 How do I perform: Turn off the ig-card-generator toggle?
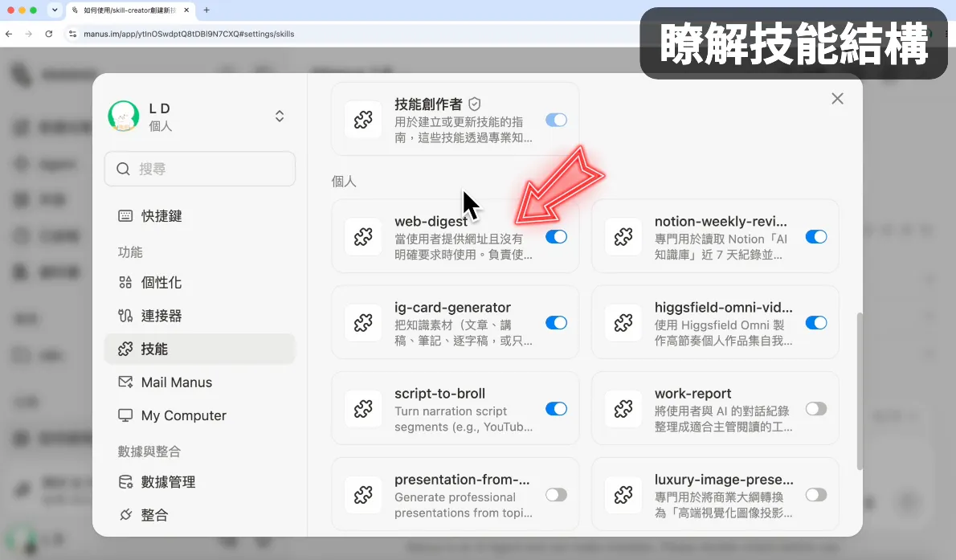[x=556, y=323]
